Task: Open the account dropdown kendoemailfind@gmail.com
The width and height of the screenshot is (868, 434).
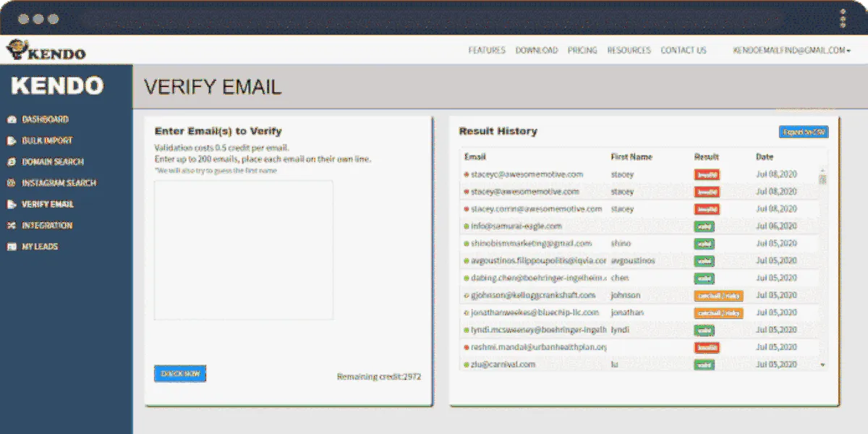Action: pyautogui.click(x=791, y=51)
